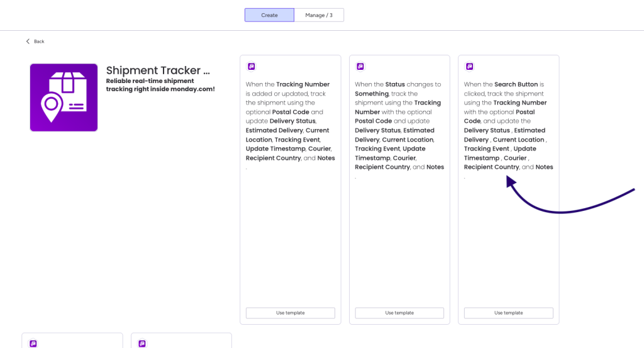Click Recipient Country in the third recipe
The image size is (644, 348).
(492, 167)
